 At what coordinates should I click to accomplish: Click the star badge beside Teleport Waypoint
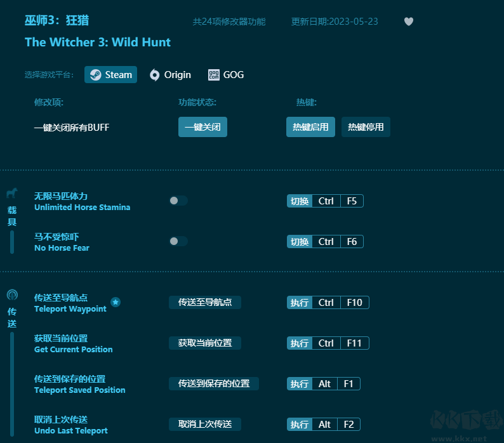pyautogui.click(x=116, y=302)
